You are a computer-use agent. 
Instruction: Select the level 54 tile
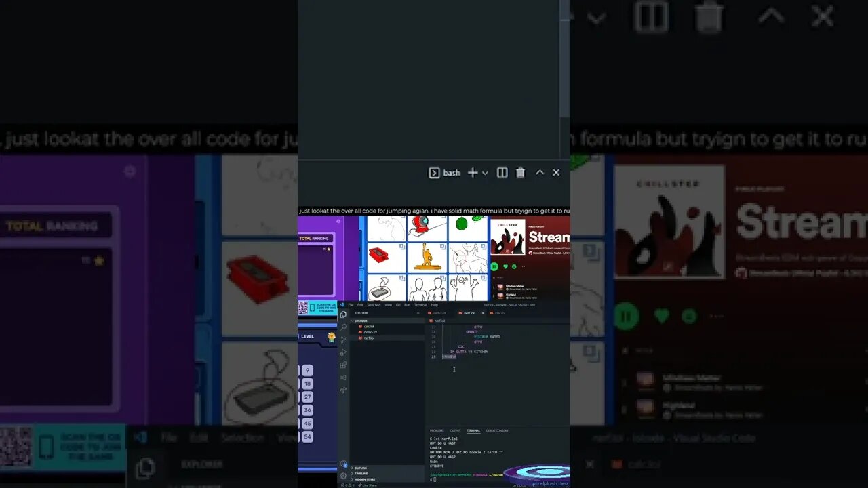coord(307,436)
